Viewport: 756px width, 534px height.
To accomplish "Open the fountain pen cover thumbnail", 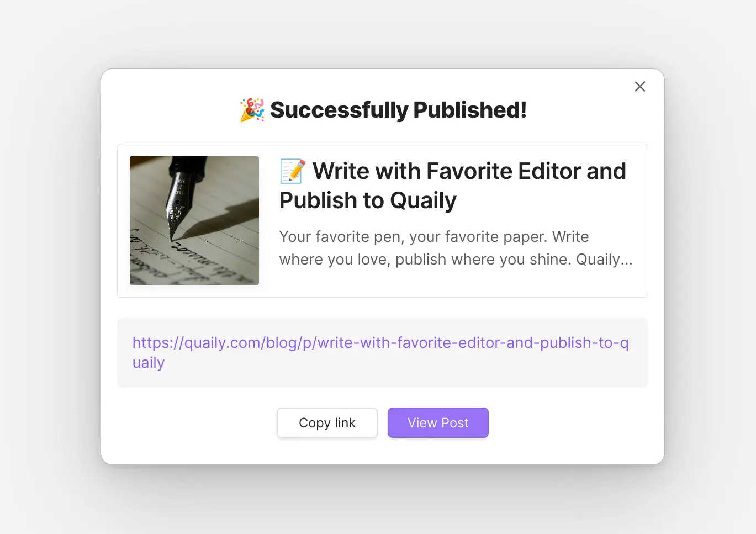I will tap(194, 220).
